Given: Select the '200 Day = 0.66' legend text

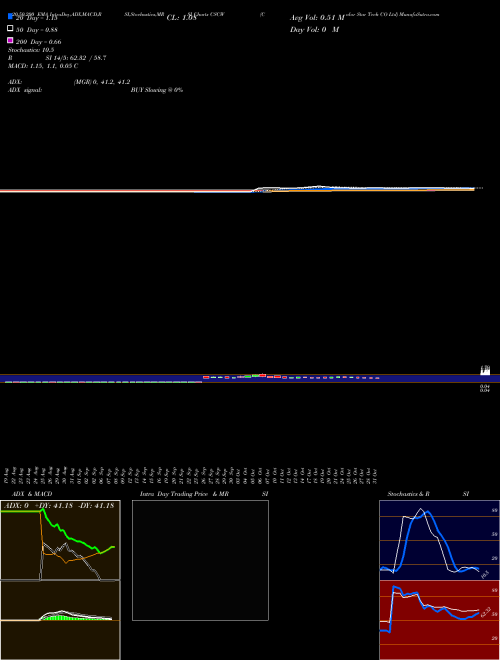Looking at the screenshot, I should click(38, 42).
